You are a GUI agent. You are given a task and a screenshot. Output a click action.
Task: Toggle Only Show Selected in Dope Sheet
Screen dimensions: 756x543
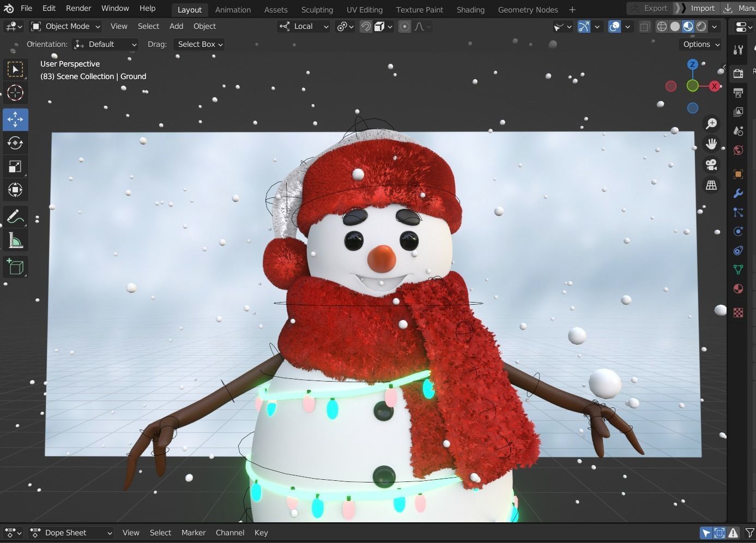pos(706,533)
